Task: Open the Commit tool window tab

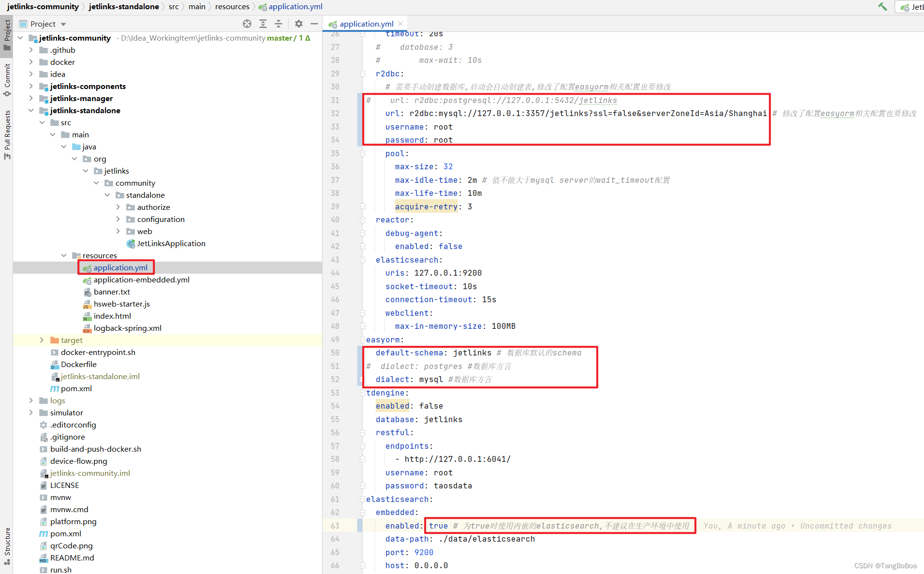Action: point(7,79)
